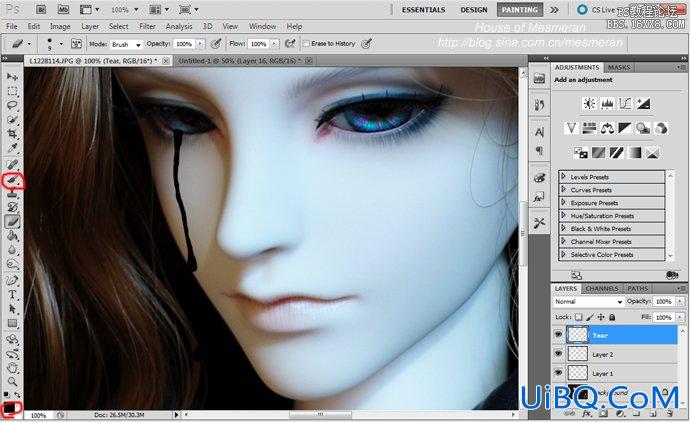Select the Zoom tool
This screenshot has width=690, height=422.
[x=12, y=381]
